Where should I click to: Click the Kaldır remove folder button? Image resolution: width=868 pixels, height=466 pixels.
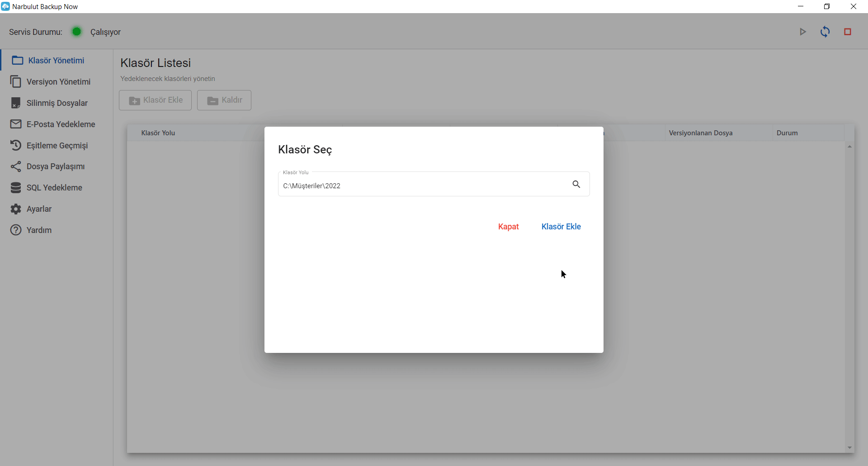[x=224, y=100]
